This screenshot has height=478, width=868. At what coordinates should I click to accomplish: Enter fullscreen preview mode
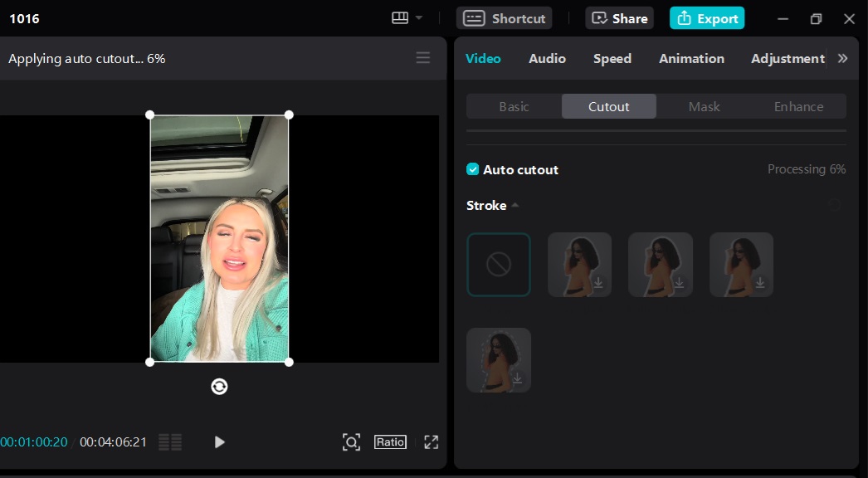pyautogui.click(x=432, y=442)
